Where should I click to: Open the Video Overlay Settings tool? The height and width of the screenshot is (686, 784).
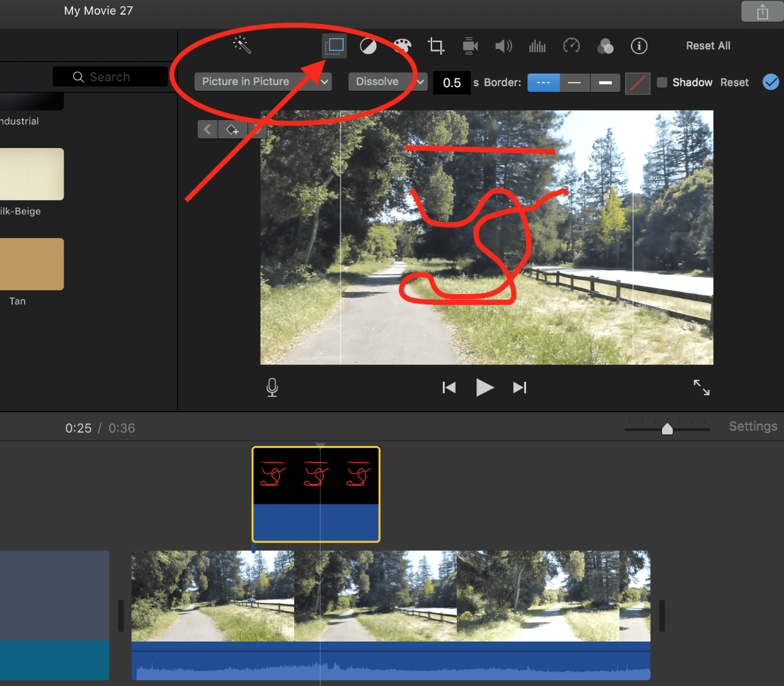click(x=334, y=46)
